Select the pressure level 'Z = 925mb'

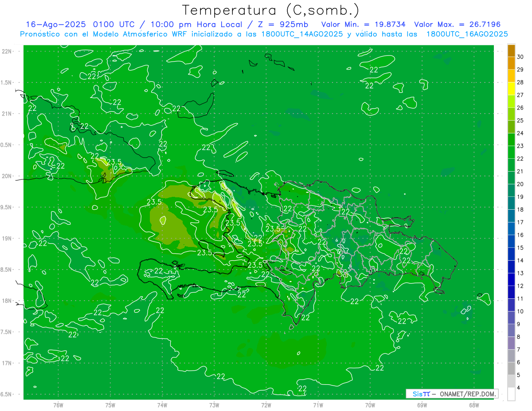click(283, 24)
